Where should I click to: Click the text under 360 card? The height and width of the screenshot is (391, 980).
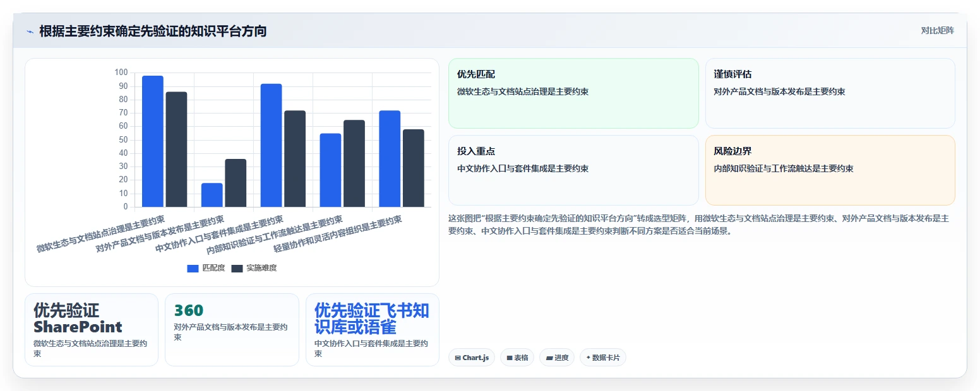231,332
